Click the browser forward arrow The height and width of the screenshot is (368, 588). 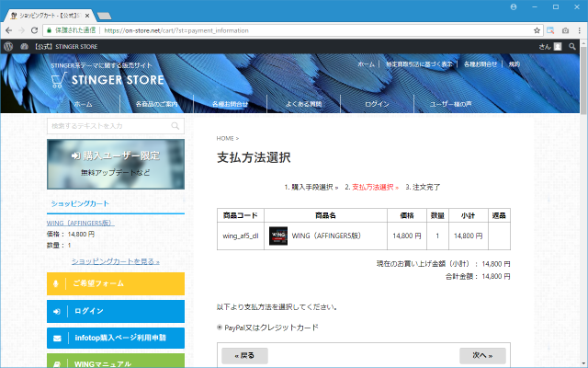[x=21, y=30]
